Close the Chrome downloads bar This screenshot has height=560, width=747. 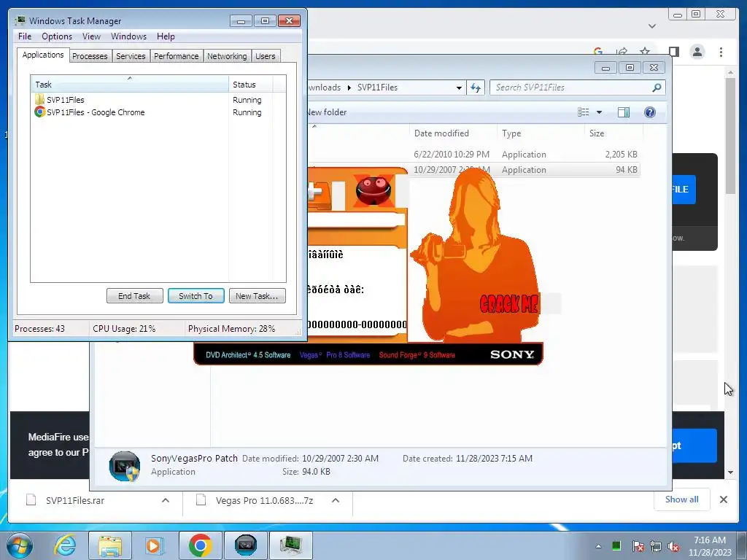pos(723,499)
